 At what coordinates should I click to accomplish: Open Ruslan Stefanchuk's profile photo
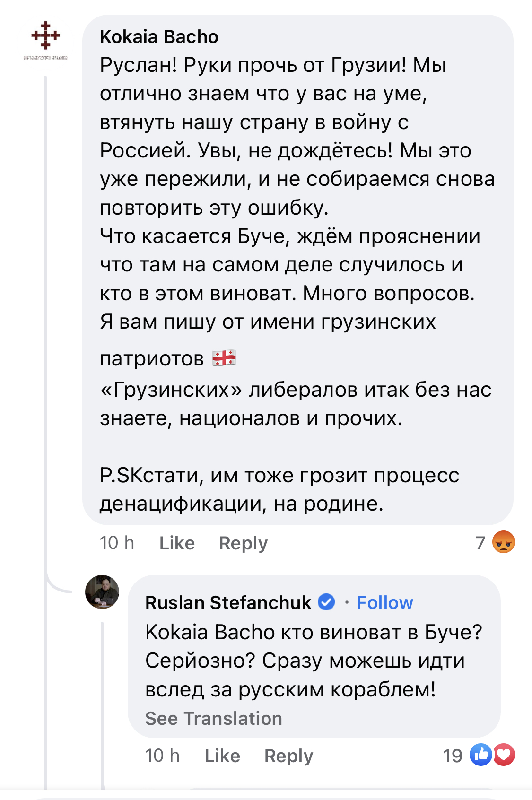tap(102, 592)
